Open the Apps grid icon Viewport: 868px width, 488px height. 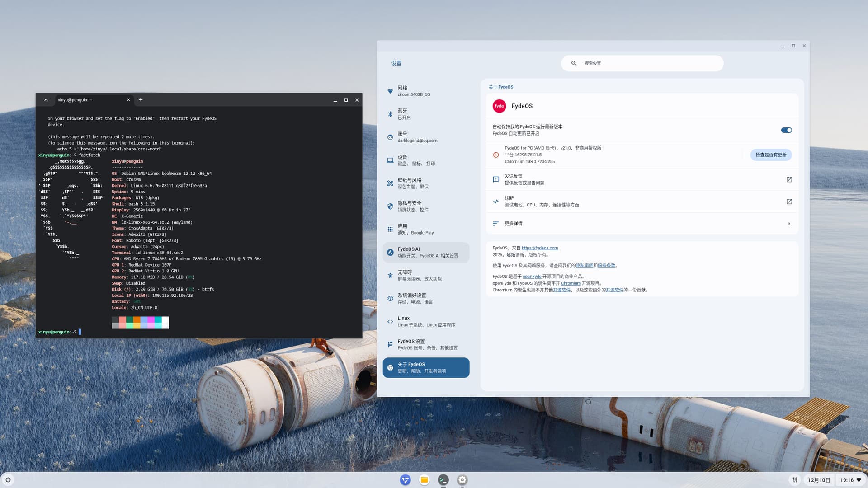(x=390, y=230)
